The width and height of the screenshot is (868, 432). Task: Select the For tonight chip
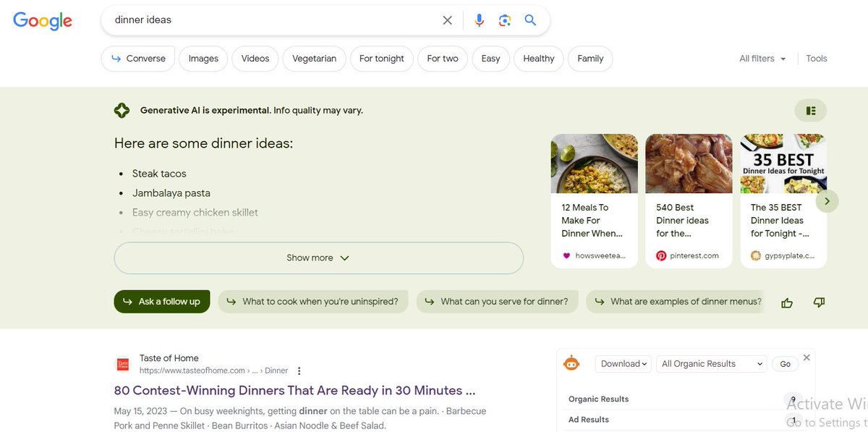pyautogui.click(x=382, y=59)
